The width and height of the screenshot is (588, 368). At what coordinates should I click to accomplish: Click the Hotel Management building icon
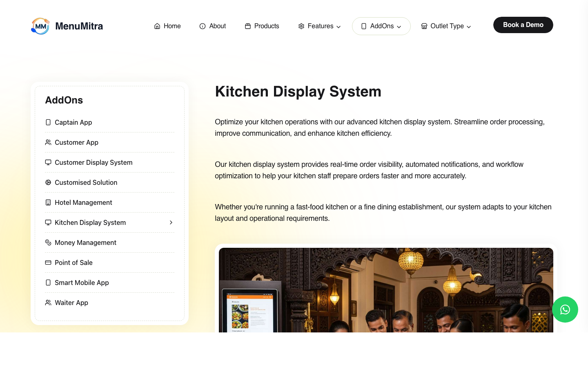click(x=48, y=202)
